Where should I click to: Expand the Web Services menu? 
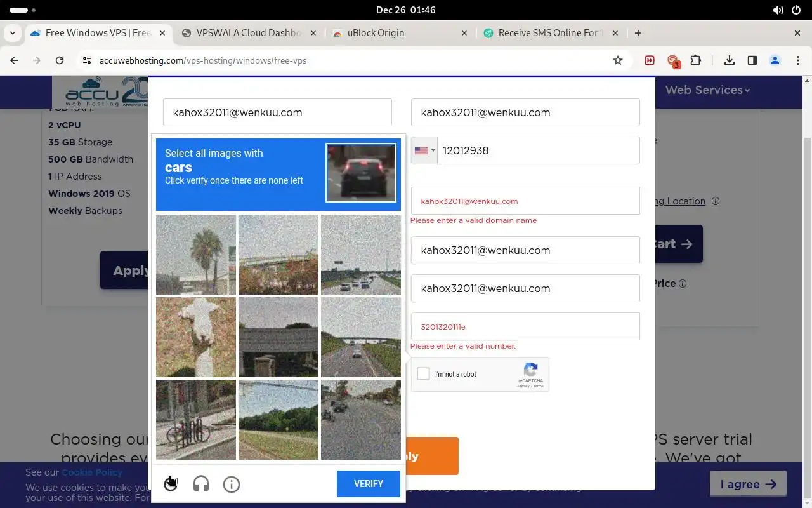click(x=707, y=90)
